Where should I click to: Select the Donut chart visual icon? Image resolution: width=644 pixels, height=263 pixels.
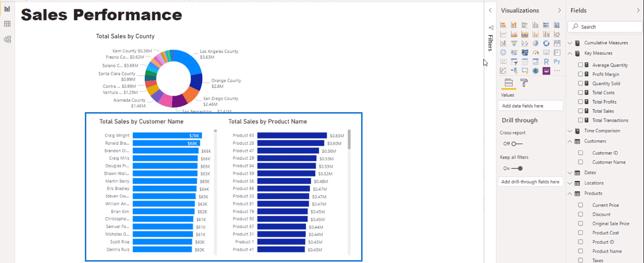546,43
